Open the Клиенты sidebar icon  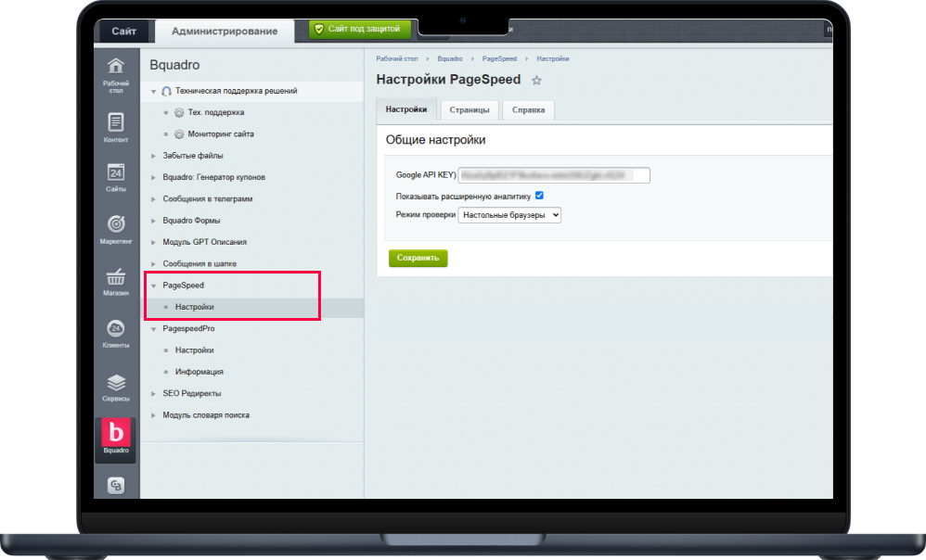pos(116,334)
